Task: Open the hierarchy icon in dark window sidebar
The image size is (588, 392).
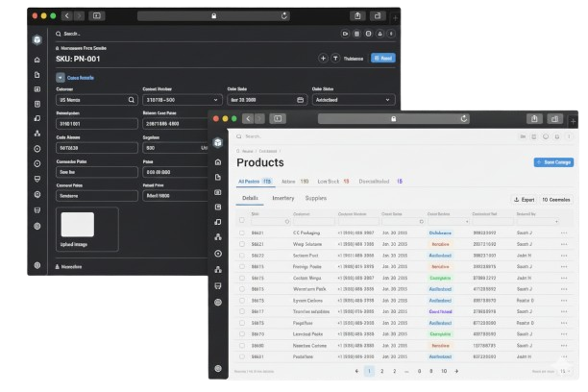Action: click(37, 134)
